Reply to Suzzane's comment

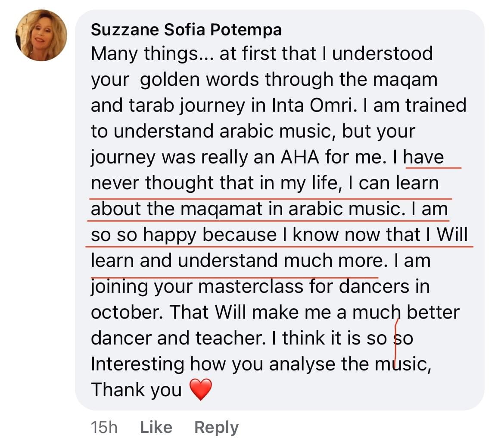216,427
